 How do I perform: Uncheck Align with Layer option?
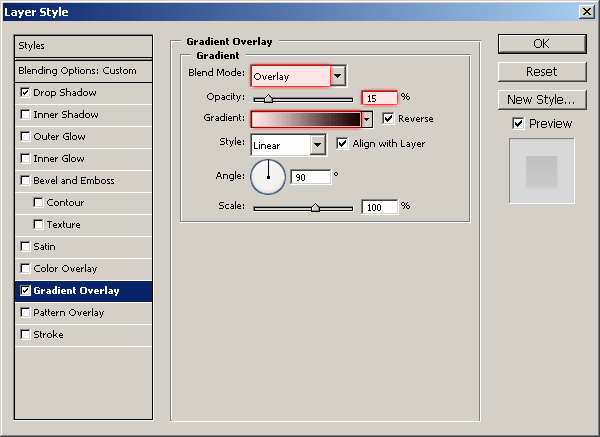click(343, 144)
